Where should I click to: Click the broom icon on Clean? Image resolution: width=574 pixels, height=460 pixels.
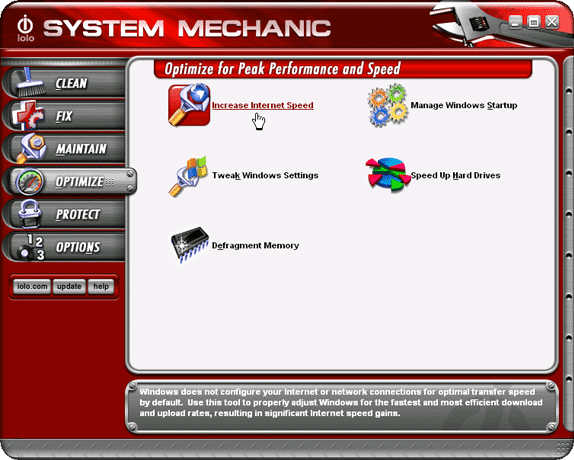pyautogui.click(x=30, y=82)
